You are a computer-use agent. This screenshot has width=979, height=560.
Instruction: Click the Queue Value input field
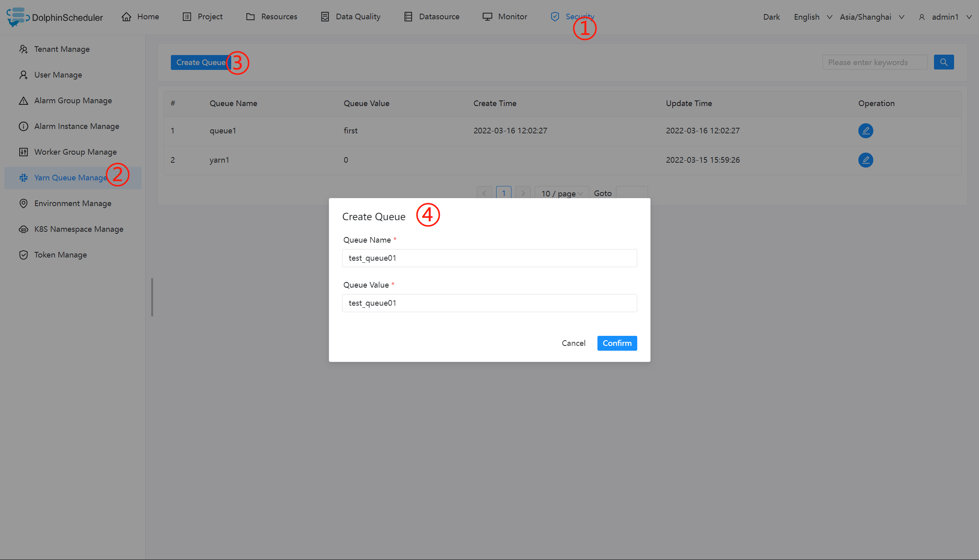click(489, 303)
